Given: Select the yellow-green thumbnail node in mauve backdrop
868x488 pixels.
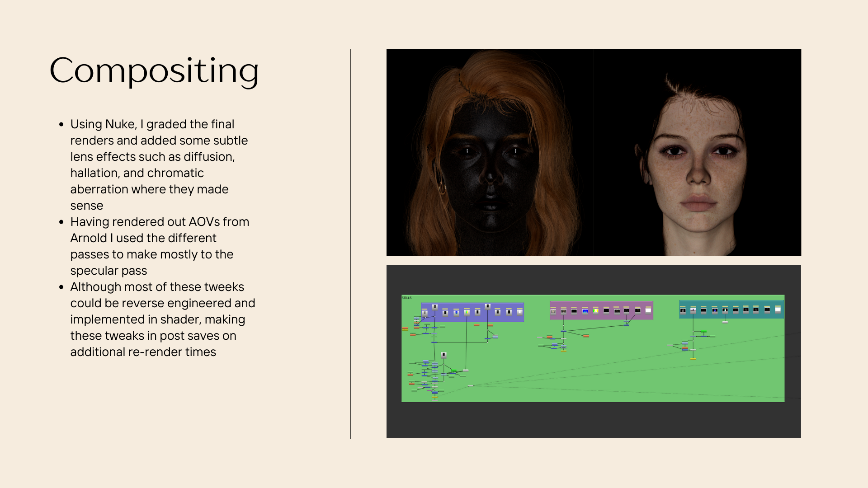Looking at the screenshot, I should click(x=596, y=311).
